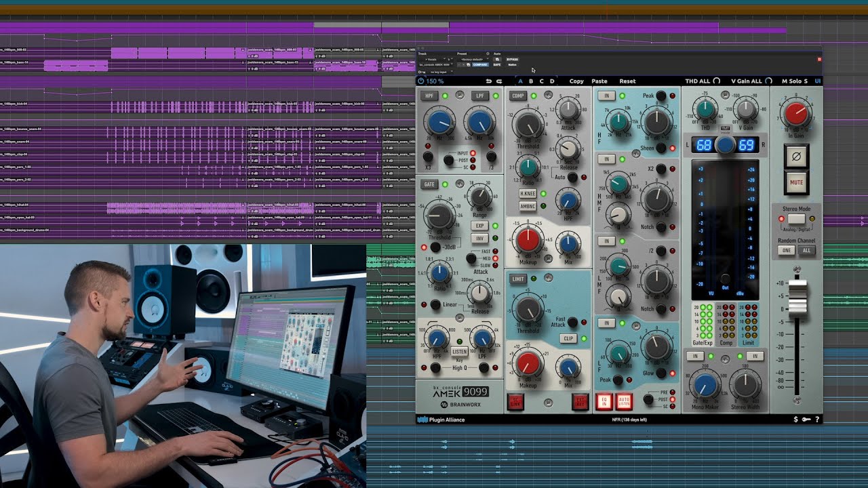Click Copy in the plugin toolbar
The image size is (868, 488).
pyautogui.click(x=576, y=81)
